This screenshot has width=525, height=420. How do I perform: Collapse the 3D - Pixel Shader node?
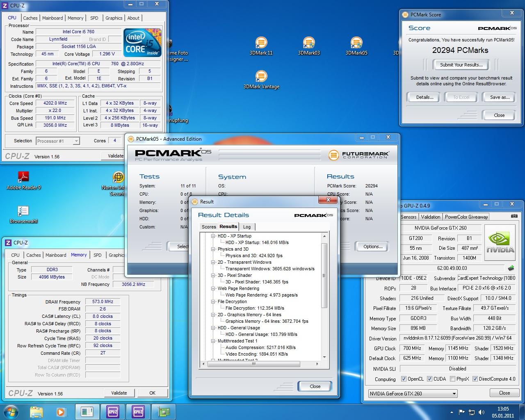pyautogui.click(x=213, y=275)
